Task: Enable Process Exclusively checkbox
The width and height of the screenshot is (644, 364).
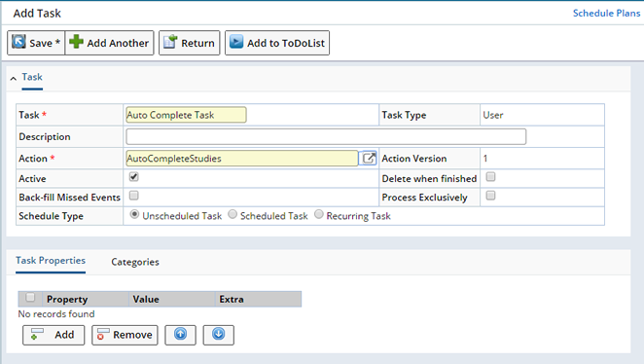Action: point(491,196)
